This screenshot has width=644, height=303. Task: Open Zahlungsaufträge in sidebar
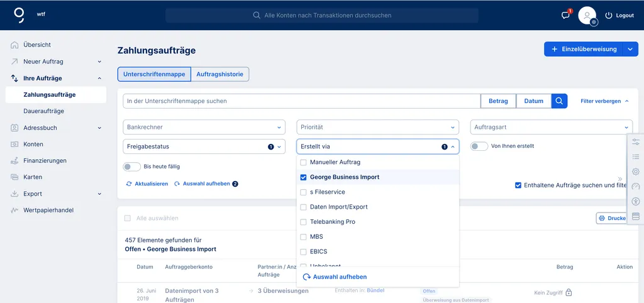[56, 95]
